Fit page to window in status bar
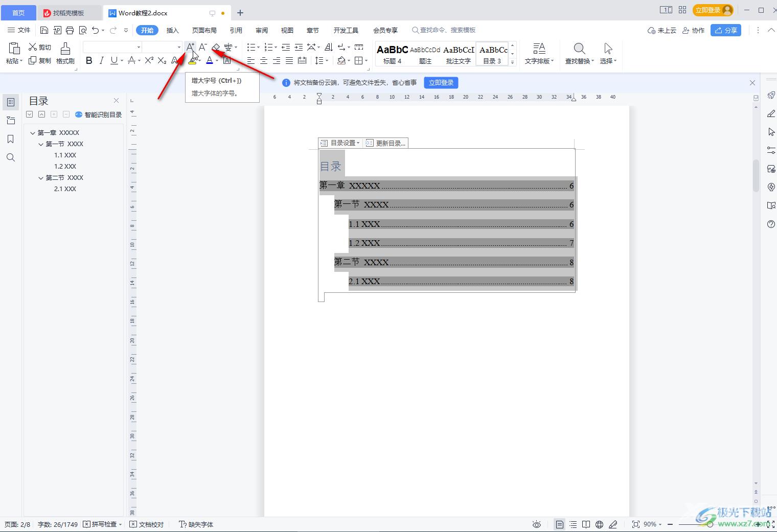This screenshot has width=777, height=532. [x=636, y=524]
